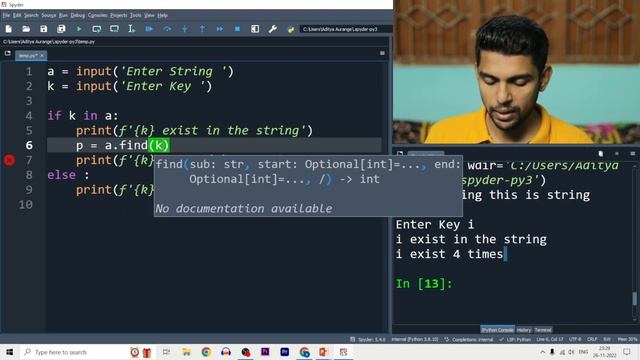640x360 pixels.
Task: Switch to the IPython Console tab
Action: coord(497,330)
